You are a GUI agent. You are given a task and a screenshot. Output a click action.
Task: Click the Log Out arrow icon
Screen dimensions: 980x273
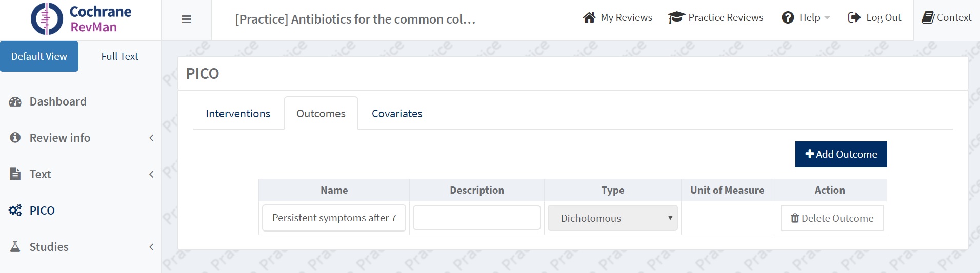(854, 17)
